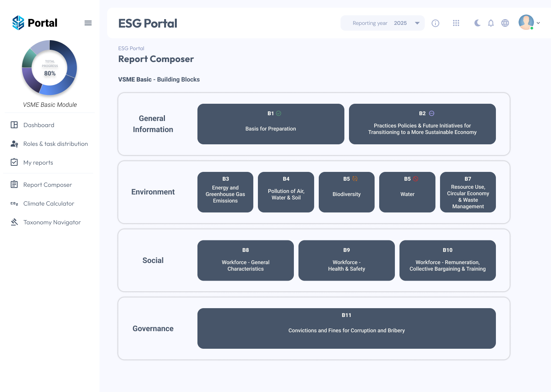Click the notification bell
The width and height of the screenshot is (551, 392).
491,23
